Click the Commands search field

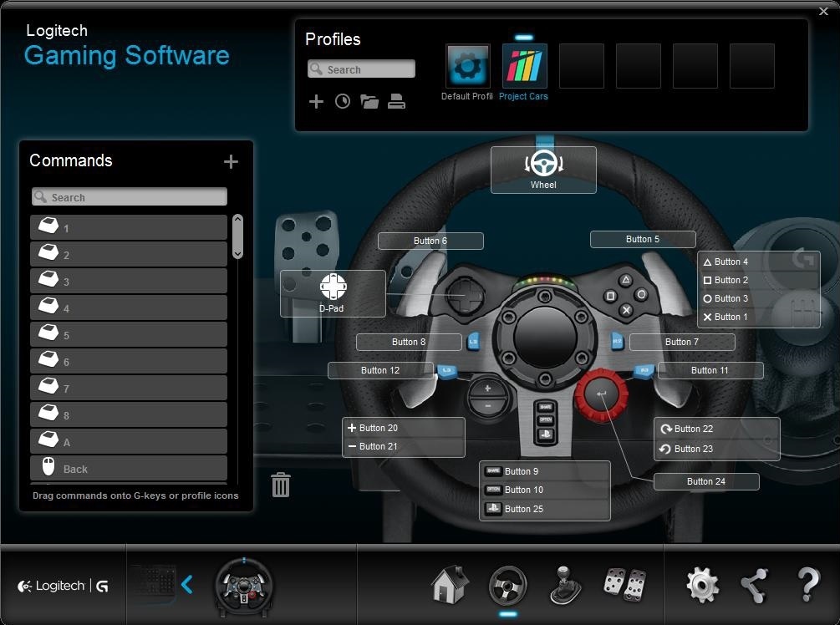130,197
